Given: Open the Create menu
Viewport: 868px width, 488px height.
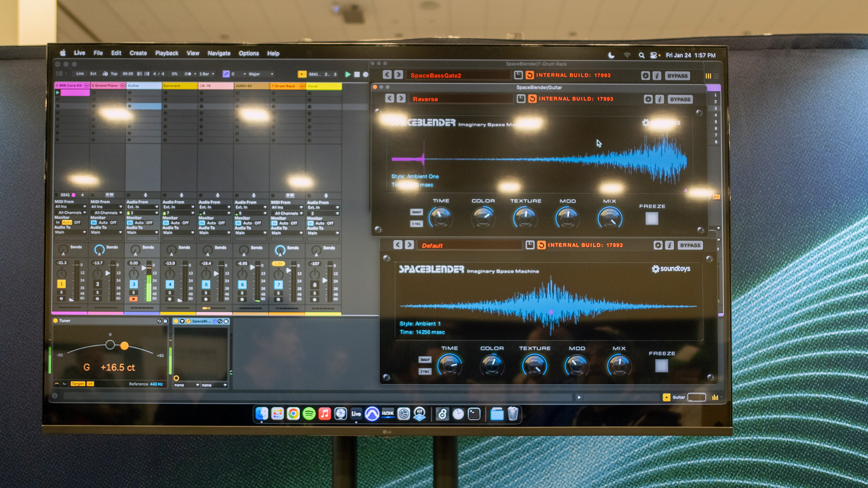Looking at the screenshot, I should tap(138, 53).
